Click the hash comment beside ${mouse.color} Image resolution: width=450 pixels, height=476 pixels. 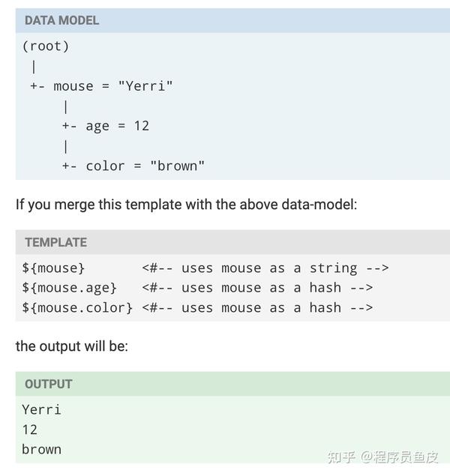257,307
